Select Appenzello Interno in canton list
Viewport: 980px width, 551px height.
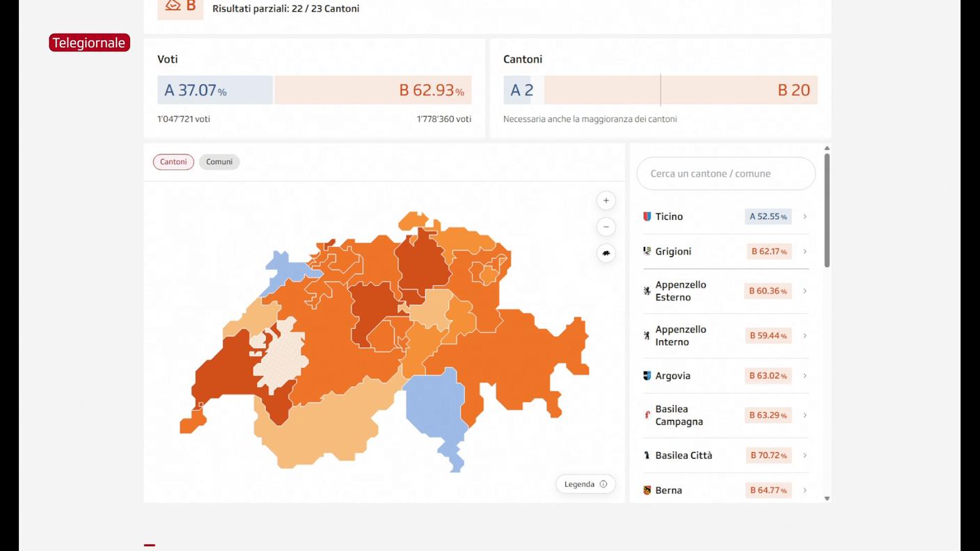[680, 335]
